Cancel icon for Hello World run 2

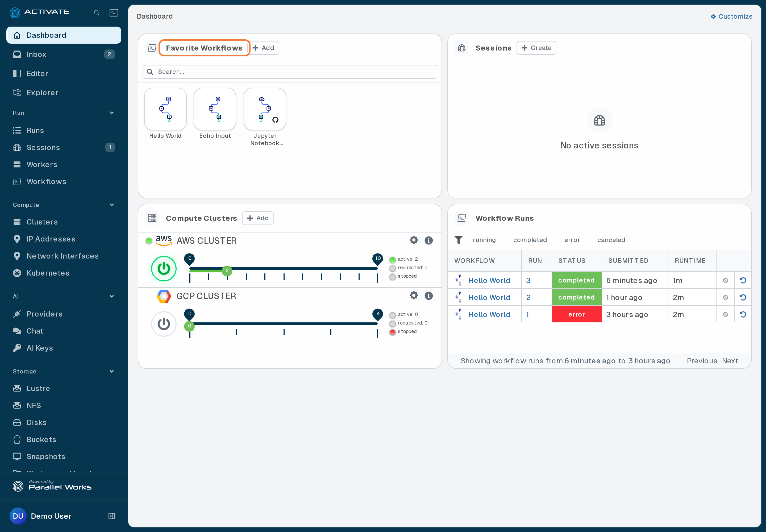click(725, 297)
